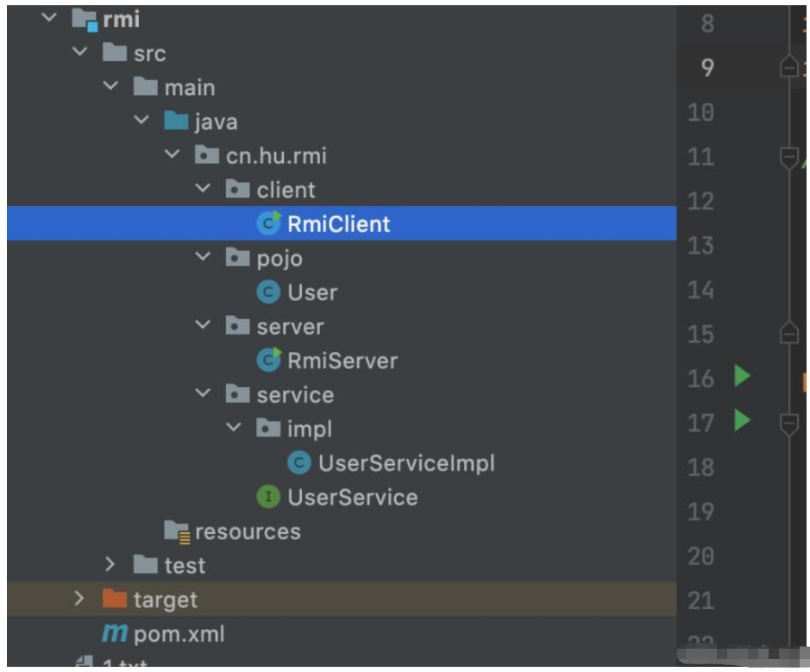Expand the target folder chevron

(79, 599)
